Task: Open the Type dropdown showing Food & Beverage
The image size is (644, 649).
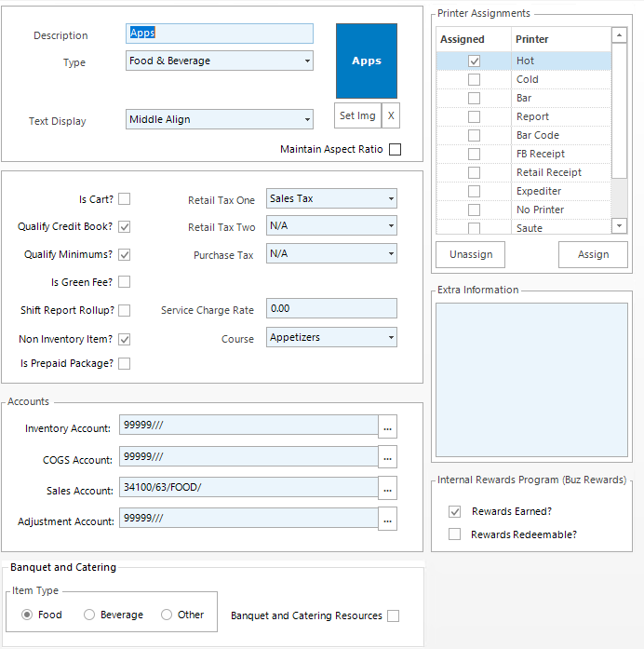Action: pos(220,61)
